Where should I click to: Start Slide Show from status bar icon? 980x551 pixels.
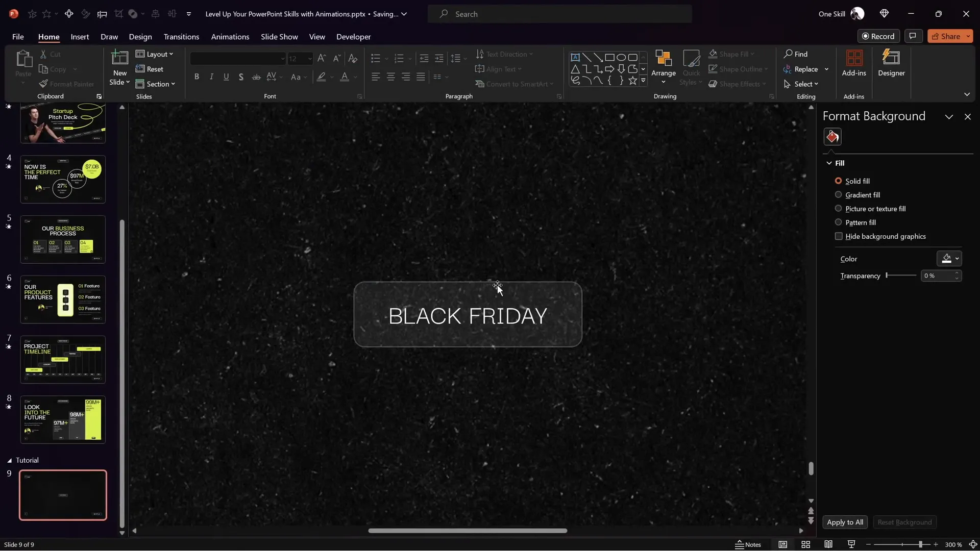(851, 544)
